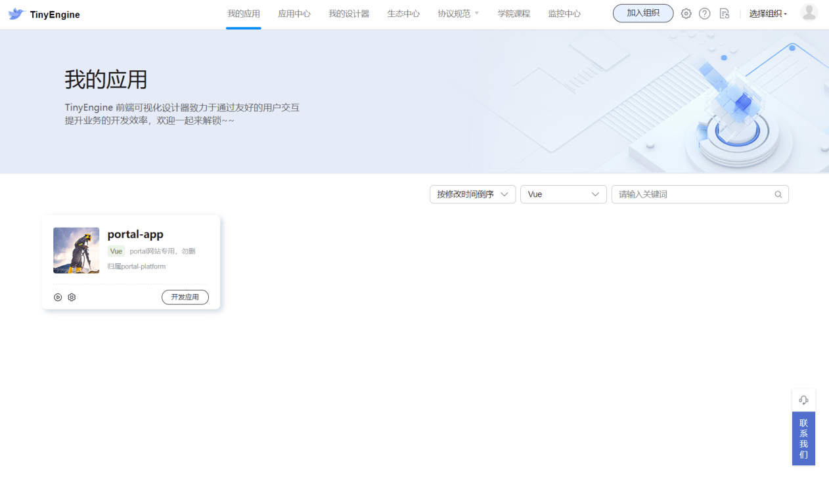The height and width of the screenshot is (504, 829).
Task: Click the preview play icon on portal-app card
Action: (58, 297)
